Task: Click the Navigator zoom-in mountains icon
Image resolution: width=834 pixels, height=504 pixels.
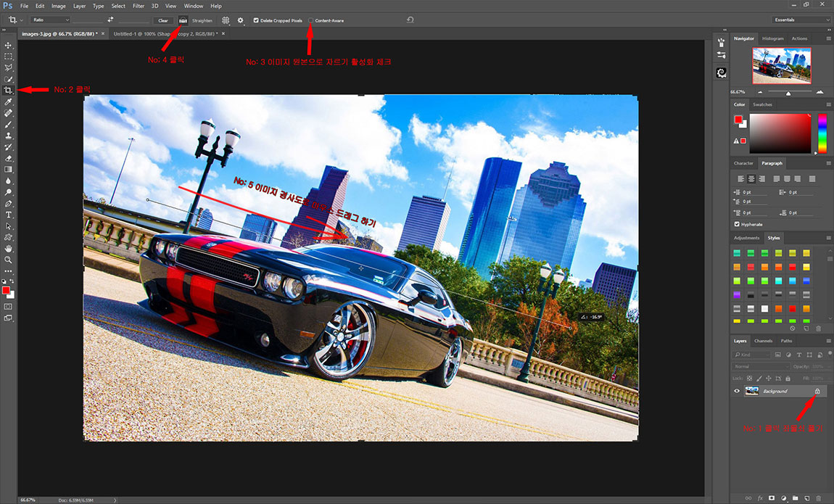Action: [819, 92]
